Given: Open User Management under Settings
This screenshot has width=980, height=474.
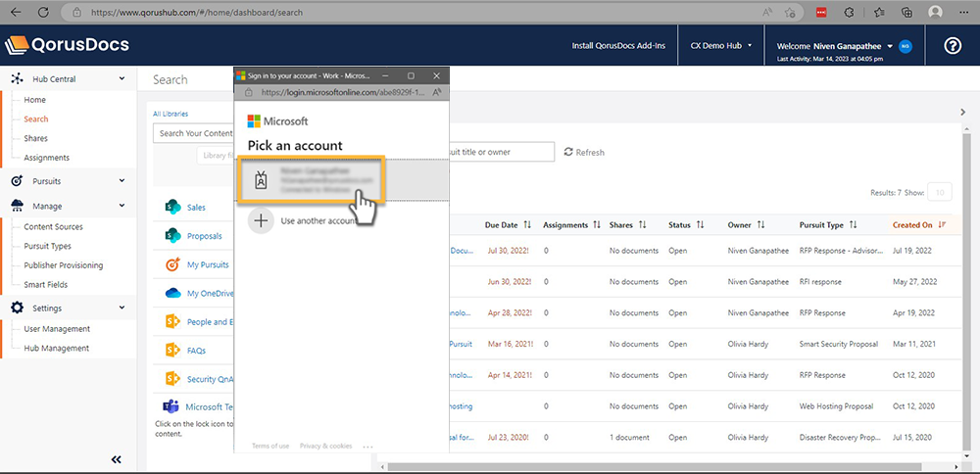Looking at the screenshot, I should tap(57, 328).
